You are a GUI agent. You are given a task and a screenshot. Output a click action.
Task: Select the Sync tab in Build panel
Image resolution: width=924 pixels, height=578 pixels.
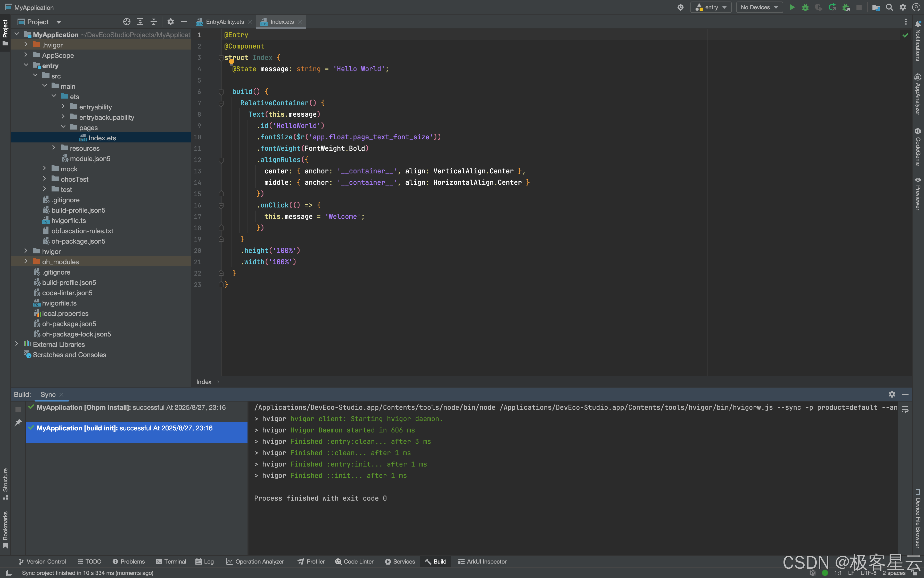(48, 395)
